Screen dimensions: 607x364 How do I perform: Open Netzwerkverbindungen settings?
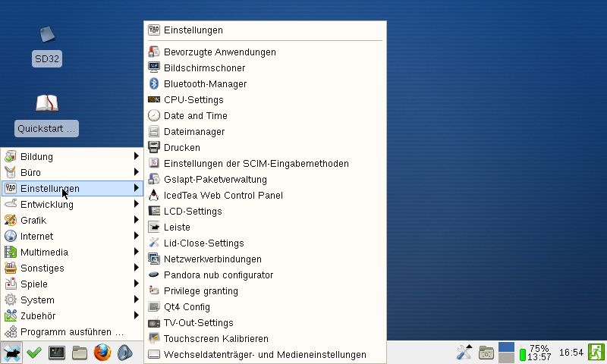point(212,259)
